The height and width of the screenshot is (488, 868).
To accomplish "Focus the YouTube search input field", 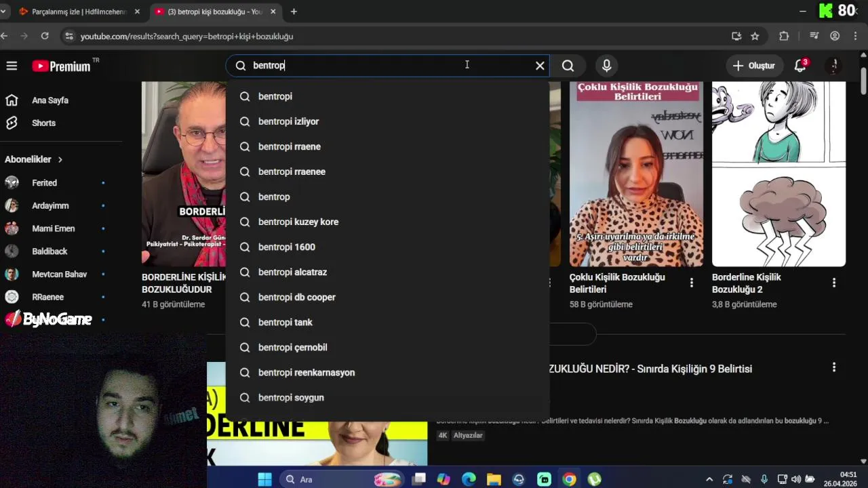I will click(387, 66).
